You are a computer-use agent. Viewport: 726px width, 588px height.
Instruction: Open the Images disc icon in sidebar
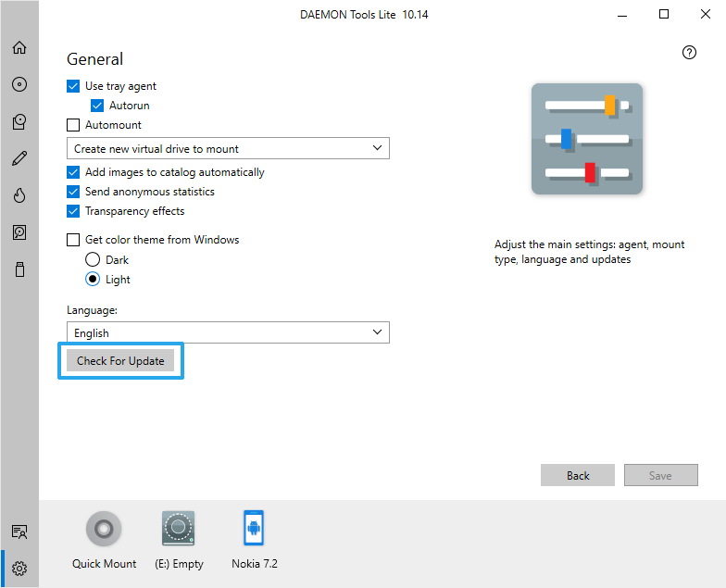(x=19, y=84)
